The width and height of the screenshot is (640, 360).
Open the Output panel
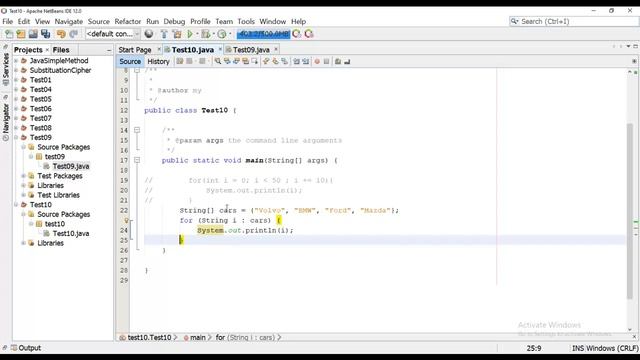[x=26, y=348]
